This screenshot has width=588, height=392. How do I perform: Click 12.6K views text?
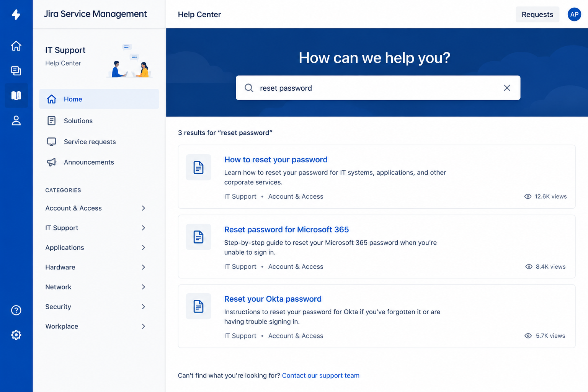coord(550,196)
